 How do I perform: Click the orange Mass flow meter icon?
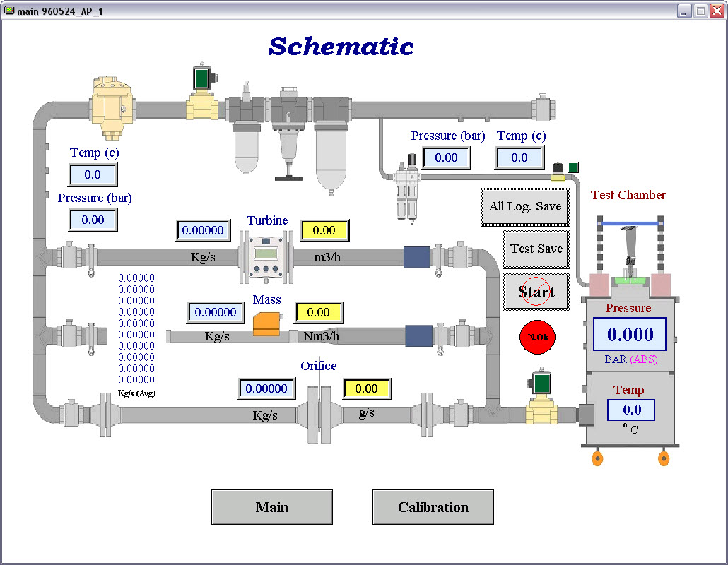pos(266,324)
